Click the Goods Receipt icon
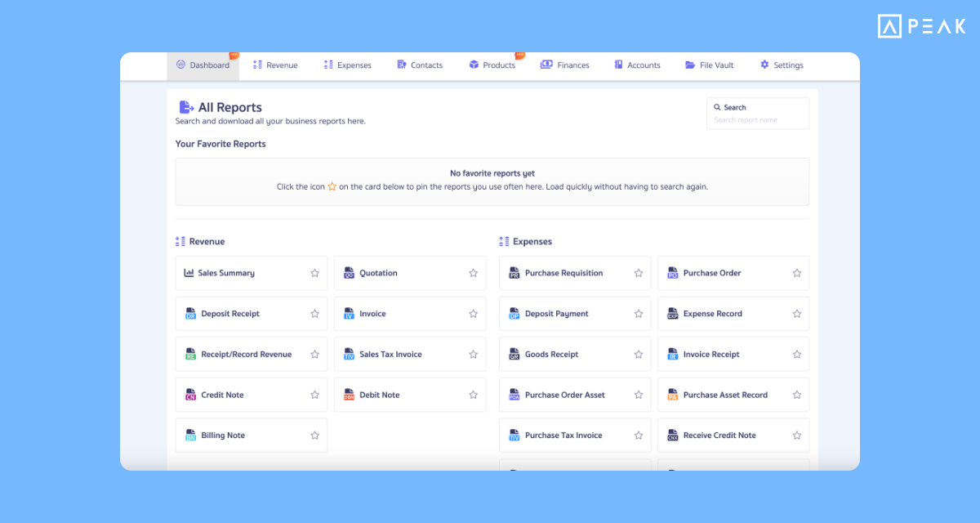The height and width of the screenshot is (523, 980). 514,354
